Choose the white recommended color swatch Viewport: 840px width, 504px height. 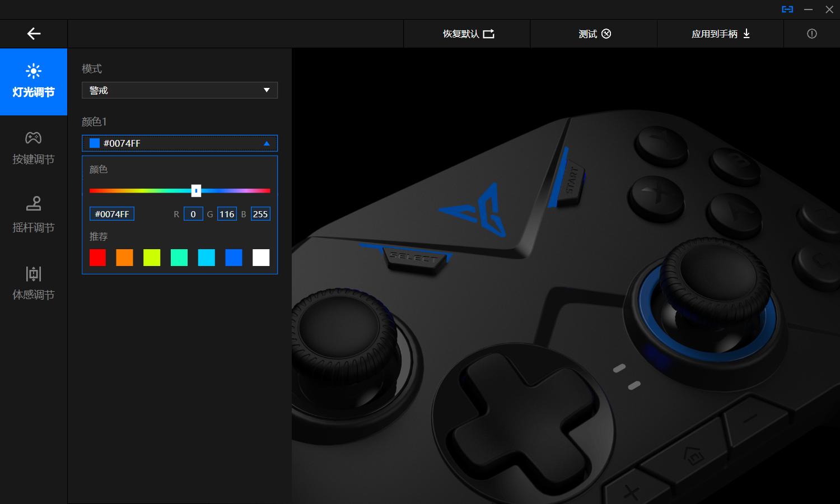pyautogui.click(x=261, y=258)
